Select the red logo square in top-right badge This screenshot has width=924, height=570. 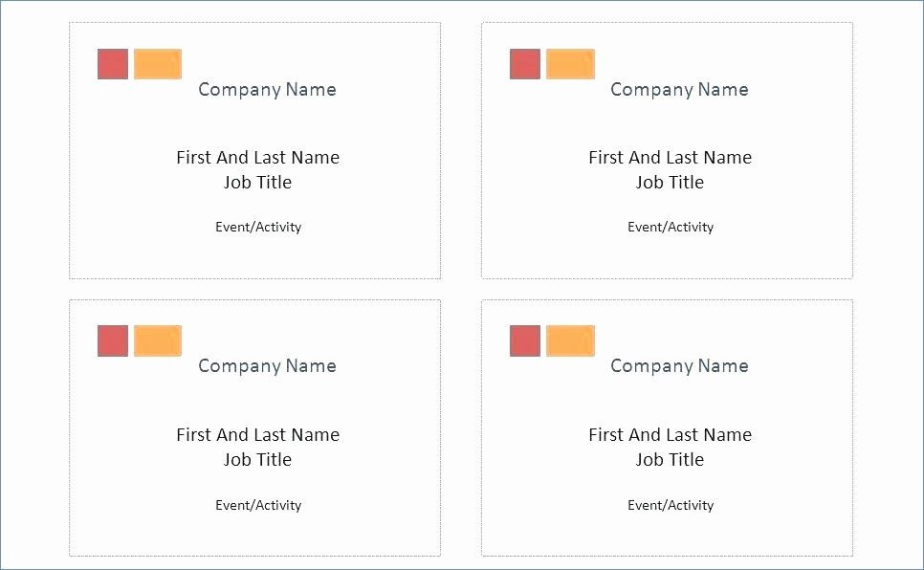coord(525,64)
